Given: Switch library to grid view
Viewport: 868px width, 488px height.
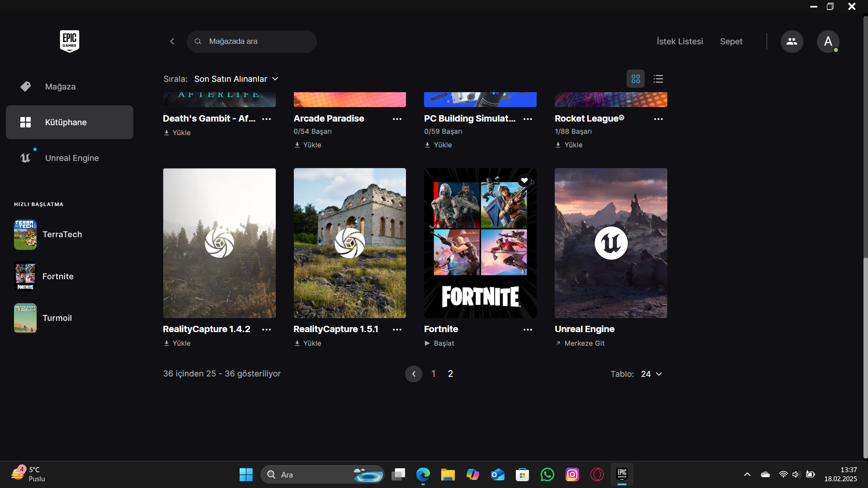Looking at the screenshot, I should click(636, 79).
